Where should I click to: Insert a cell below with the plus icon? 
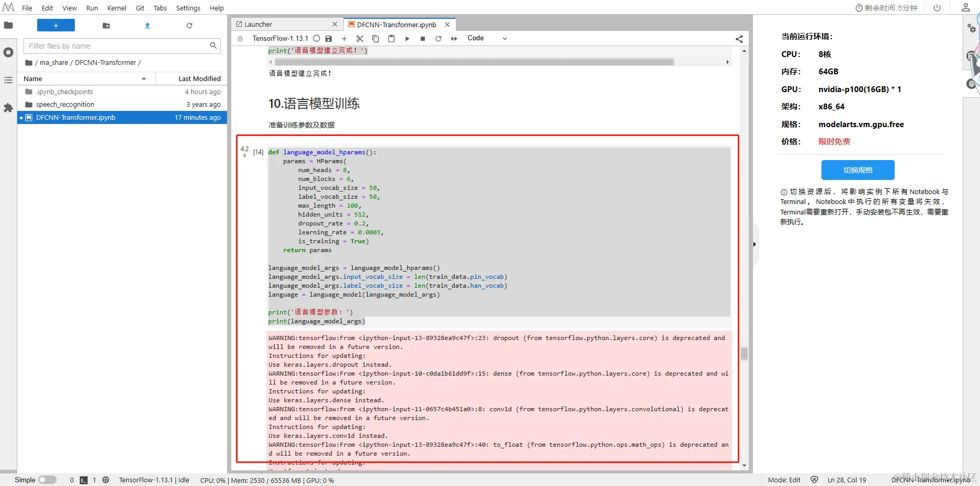coord(344,39)
